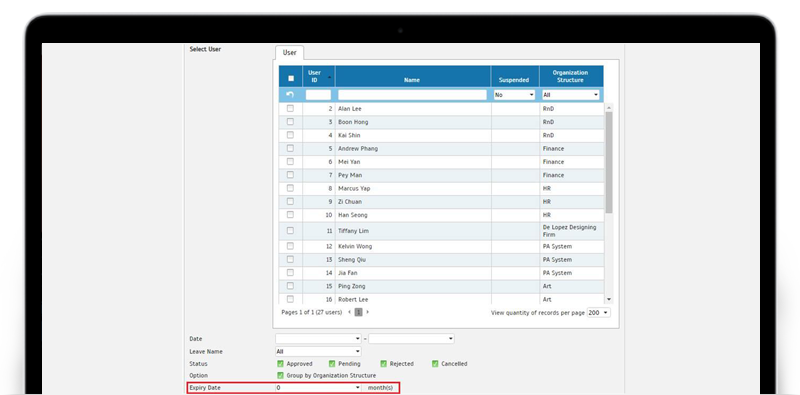This screenshot has width=800, height=395.
Task: Click the Suspended column header
Action: tap(515, 77)
